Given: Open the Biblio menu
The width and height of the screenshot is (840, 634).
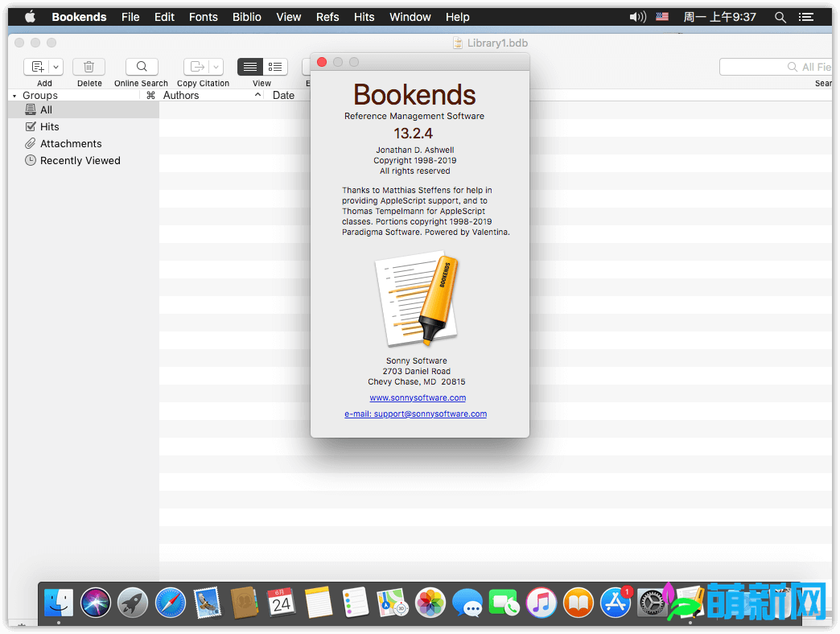Looking at the screenshot, I should pyautogui.click(x=247, y=17).
